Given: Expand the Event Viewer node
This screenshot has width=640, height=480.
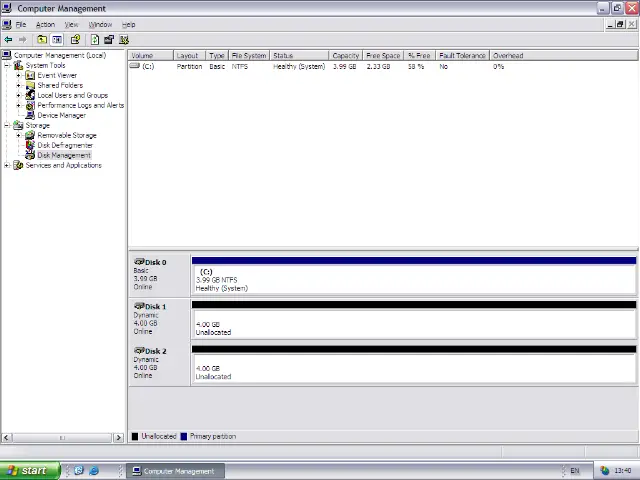Looking at the screenshot, I should pos(18,75).
